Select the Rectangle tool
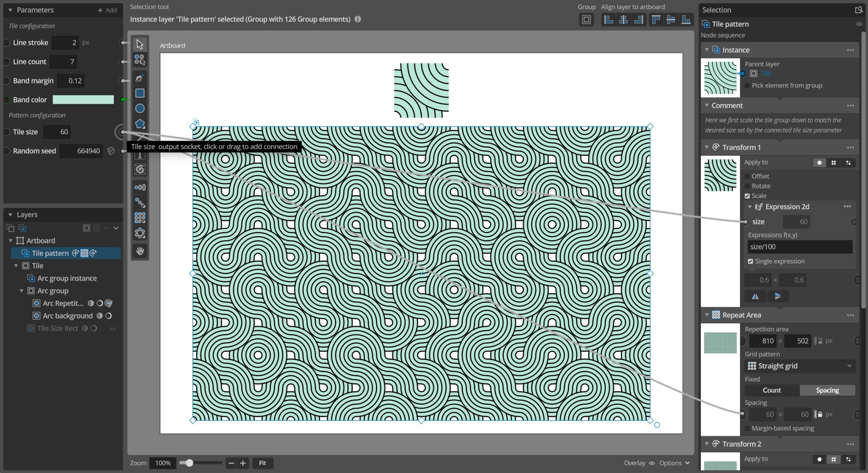The image size is (868, 473). (140, 93)
